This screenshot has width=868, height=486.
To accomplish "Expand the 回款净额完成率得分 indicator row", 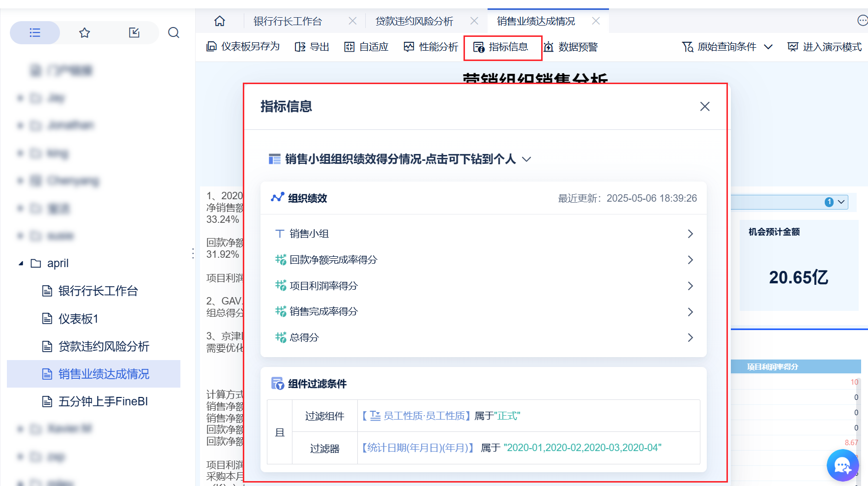I will point(484,260).
